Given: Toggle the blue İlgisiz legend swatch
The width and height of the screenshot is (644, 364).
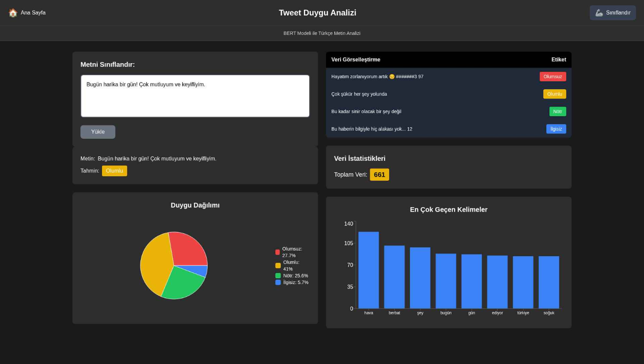Looking at the screenshot, I should coord(278,282).
